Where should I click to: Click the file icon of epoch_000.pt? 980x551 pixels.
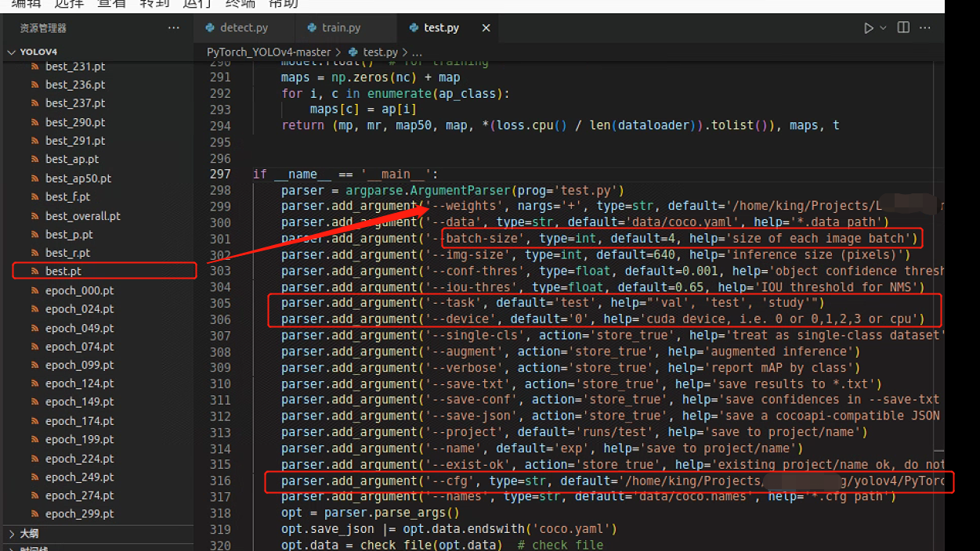pyautogui.click(x=35, y=290)
